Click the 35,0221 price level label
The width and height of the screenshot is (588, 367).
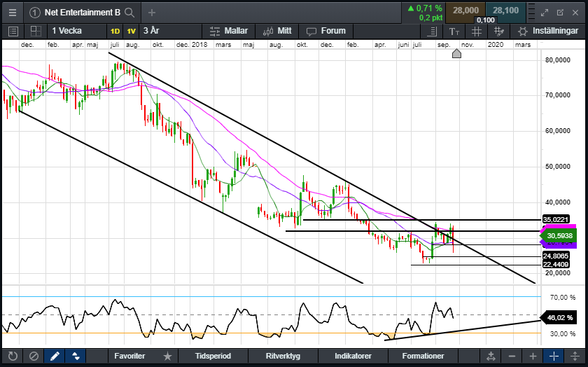[x=556, y=219]
